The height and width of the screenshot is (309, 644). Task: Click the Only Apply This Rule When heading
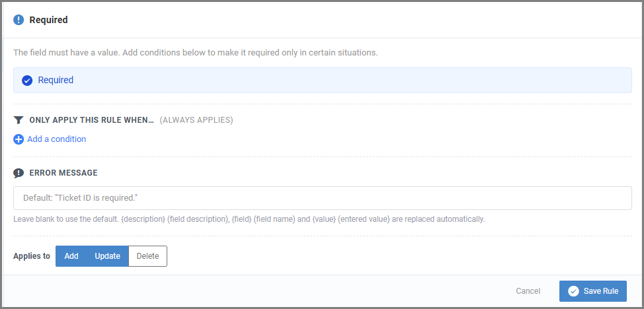[92, 120]
